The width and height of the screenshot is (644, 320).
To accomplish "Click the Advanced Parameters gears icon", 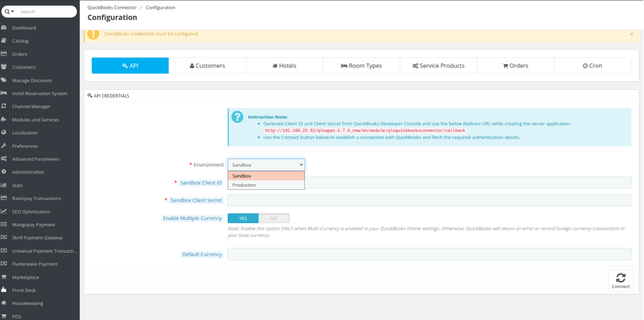I will pos(4,159).
